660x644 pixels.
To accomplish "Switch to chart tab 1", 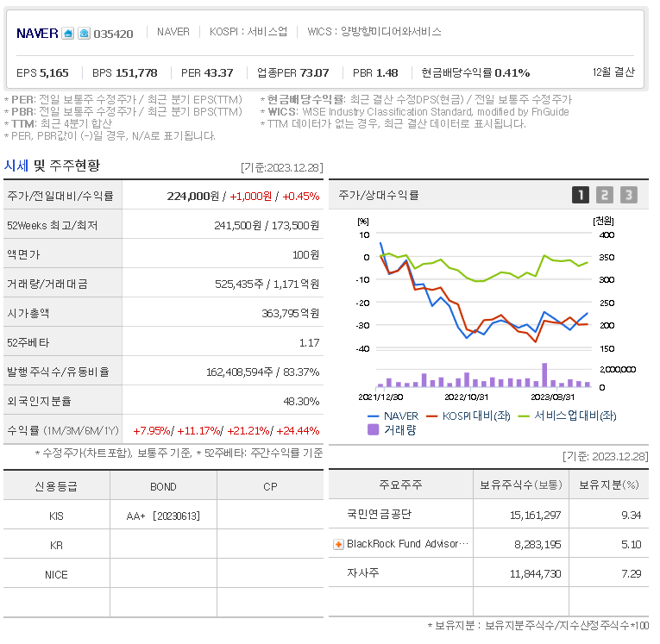I will 581,195.
